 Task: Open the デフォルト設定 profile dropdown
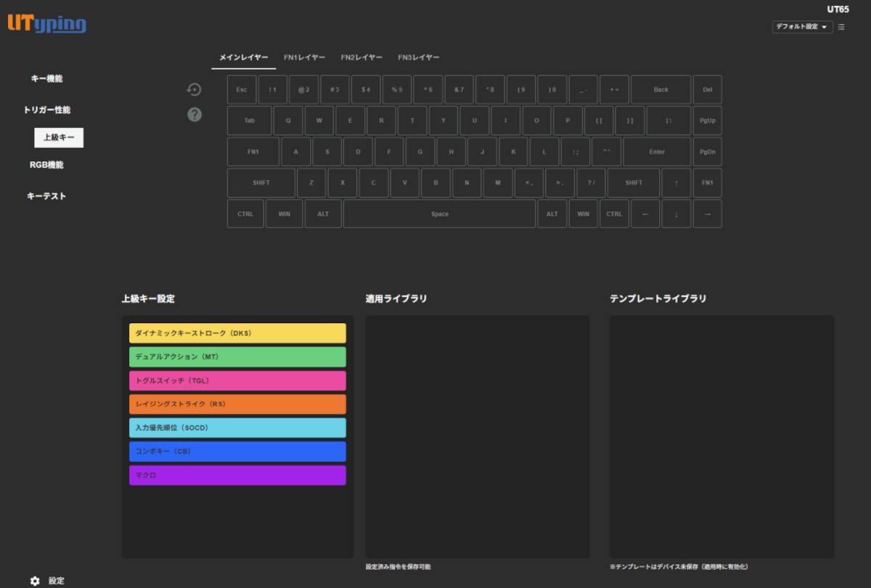pos(802,26)
